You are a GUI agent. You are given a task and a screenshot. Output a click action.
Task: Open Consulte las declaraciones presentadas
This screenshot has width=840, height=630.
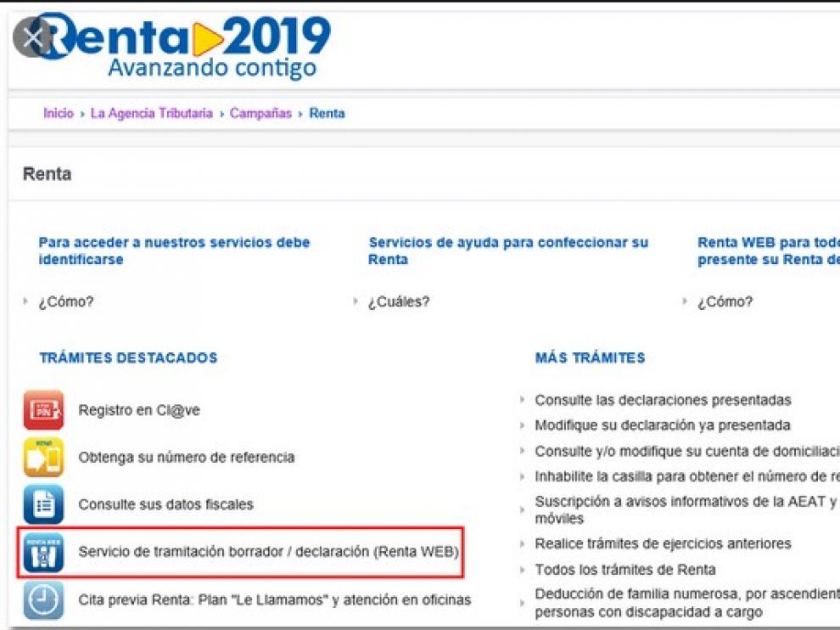664,400
